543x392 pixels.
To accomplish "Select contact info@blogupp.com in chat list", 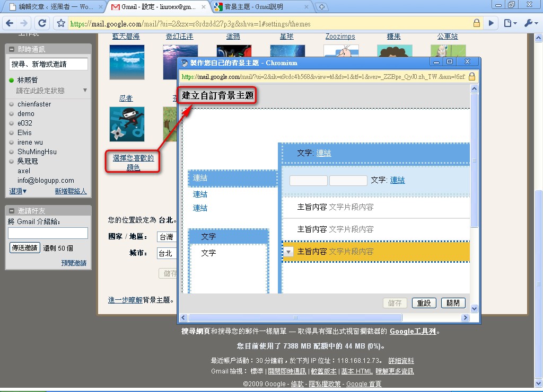I will [x=46, y=181].
